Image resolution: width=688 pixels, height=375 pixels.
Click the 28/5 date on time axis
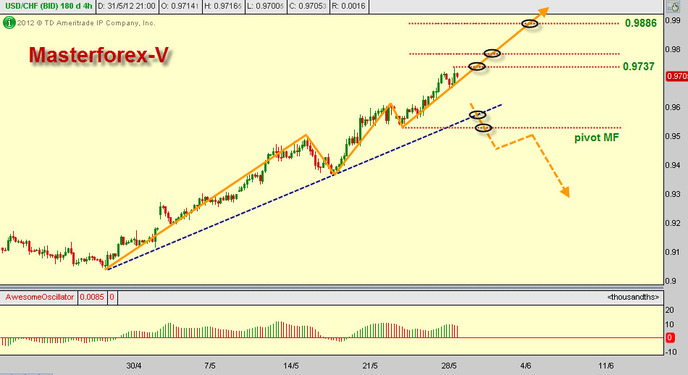(449, 365)
